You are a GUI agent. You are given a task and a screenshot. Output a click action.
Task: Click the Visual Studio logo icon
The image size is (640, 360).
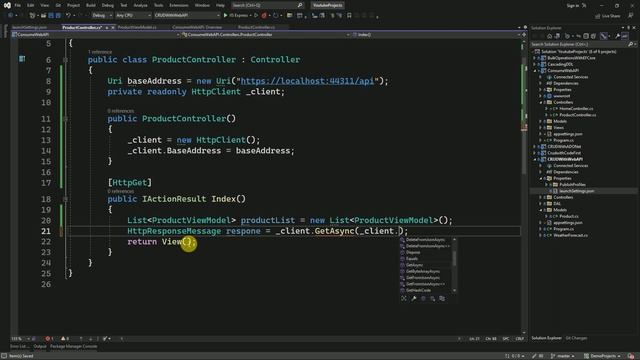pyautogui.click(x=7, y=5)
